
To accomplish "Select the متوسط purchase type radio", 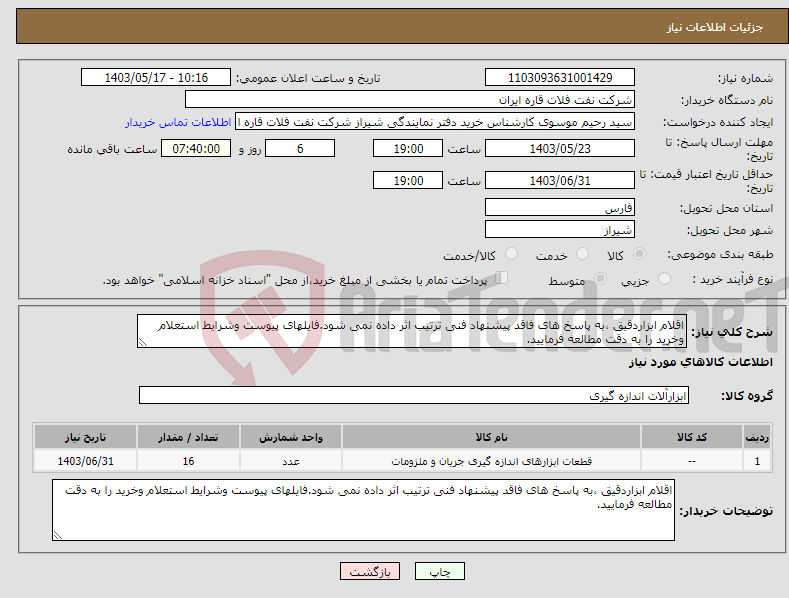I will (600, 278).
